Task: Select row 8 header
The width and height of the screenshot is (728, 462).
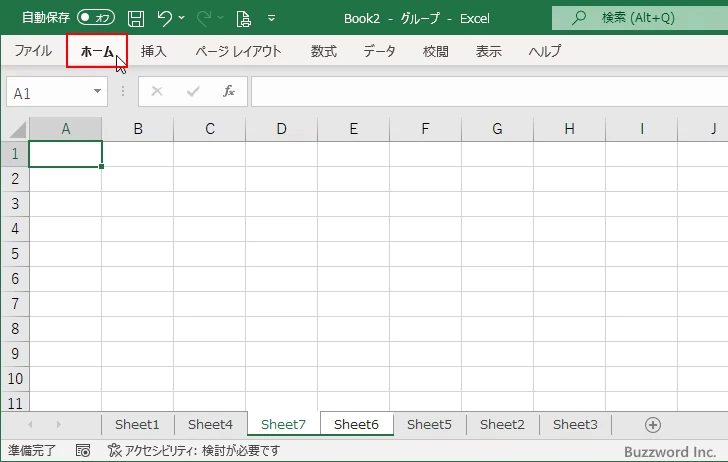Action: (15, 329)
